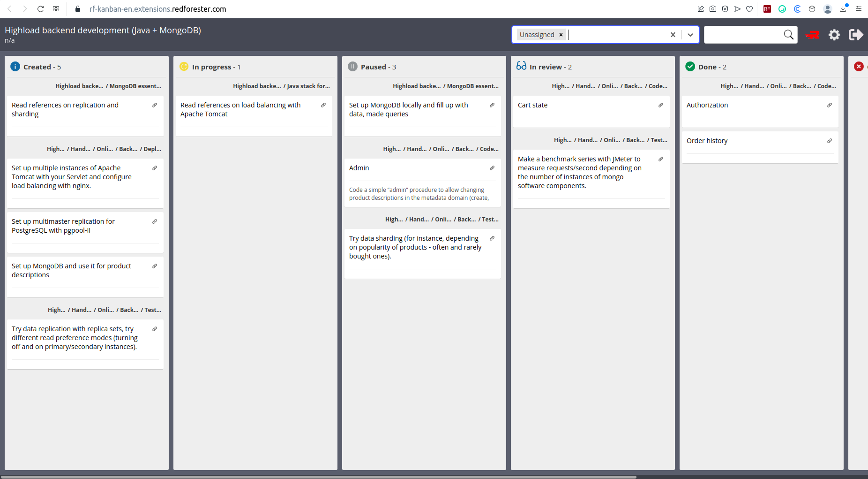Click the search magnifier icon
868x479 pixels.
[x=789, y=35]
